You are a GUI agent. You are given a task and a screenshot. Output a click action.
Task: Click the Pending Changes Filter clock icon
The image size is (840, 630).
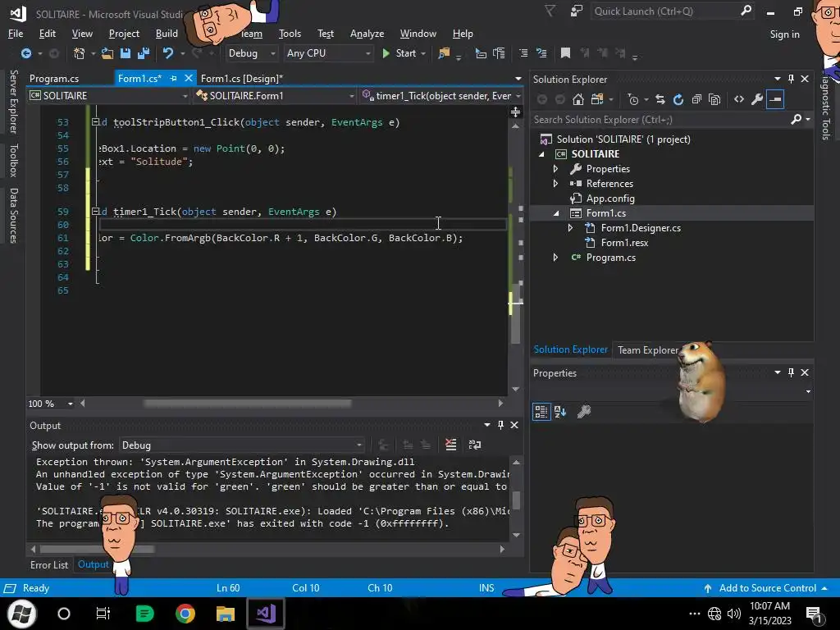pyautogui.click(x=633, y=99)
